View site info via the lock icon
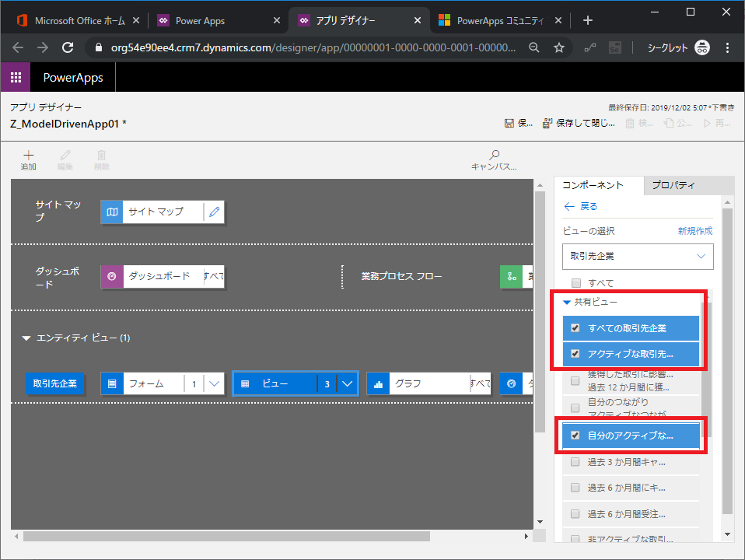 (x=99, y=47)
